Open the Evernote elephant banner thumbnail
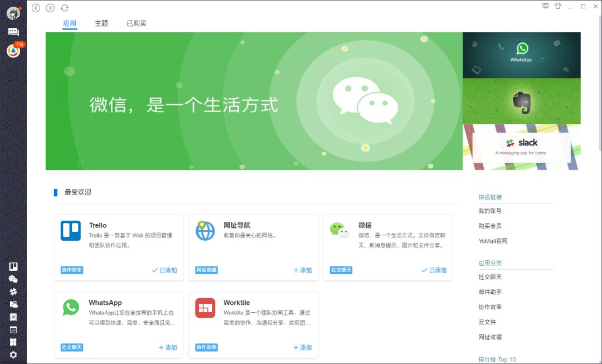Image resolution: width=602 pixels, height=364 pixels. coord(522,101)
